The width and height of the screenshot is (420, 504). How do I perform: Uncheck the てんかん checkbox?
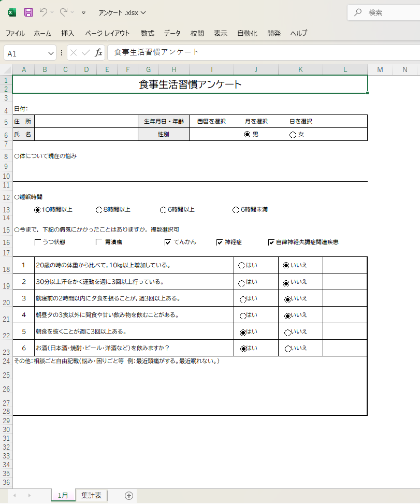click(168, 242)
